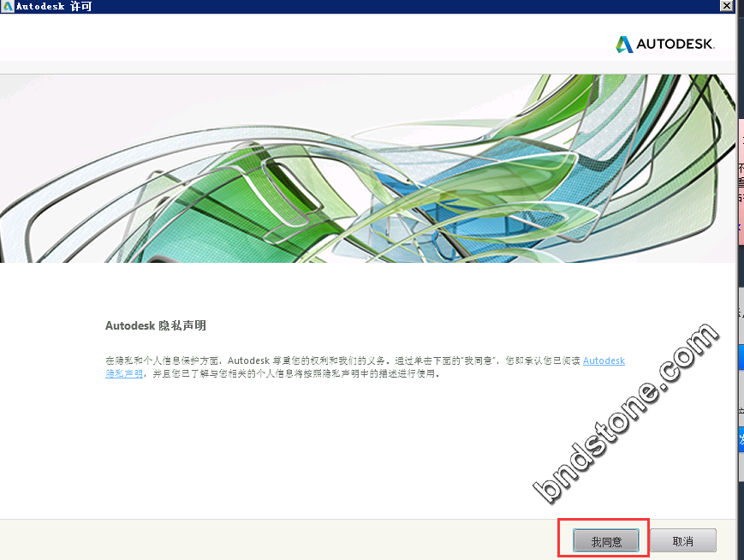Viewport: 744px width, 560px height.
Task: Click the Autodesk icon in title bar
Action: pyautogui.click(x=8, y=6)
